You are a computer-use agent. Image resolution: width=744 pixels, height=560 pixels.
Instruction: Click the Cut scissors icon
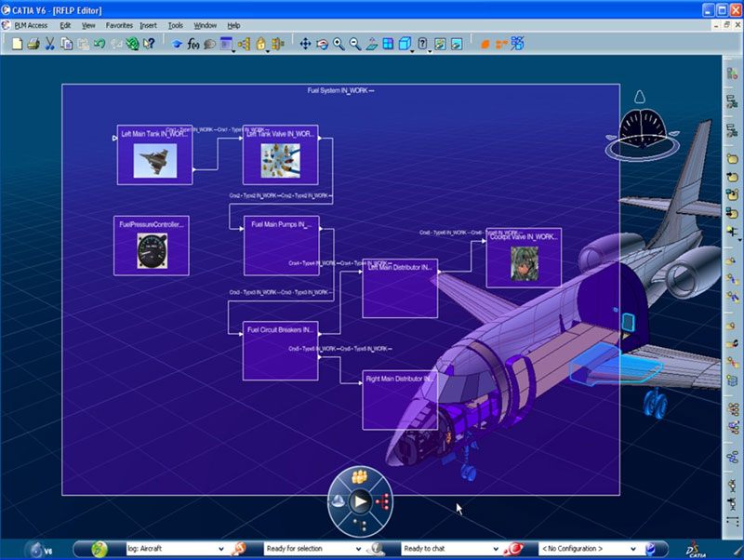(x=49, y=44)
